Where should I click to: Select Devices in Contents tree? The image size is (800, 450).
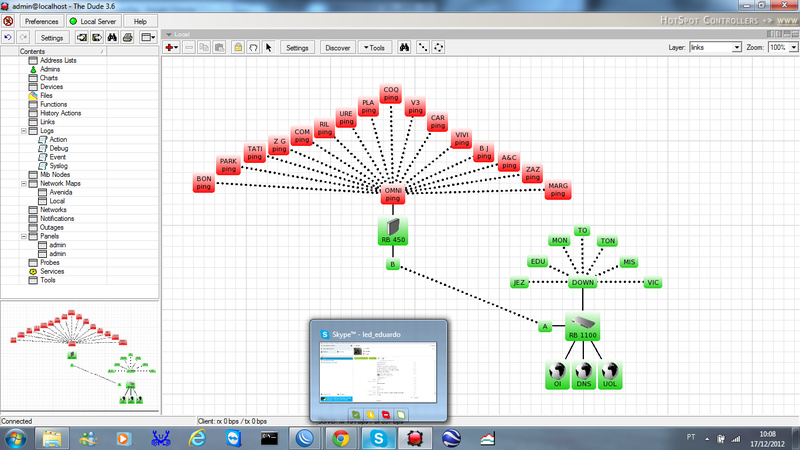[52, 87]
